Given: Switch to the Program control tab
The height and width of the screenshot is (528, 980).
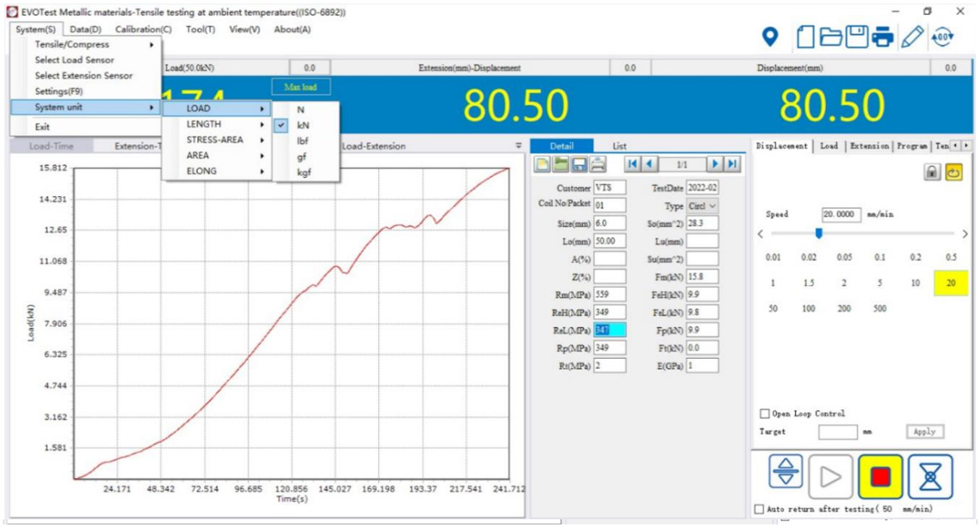Looking at the screenshot, I should 912,146.
